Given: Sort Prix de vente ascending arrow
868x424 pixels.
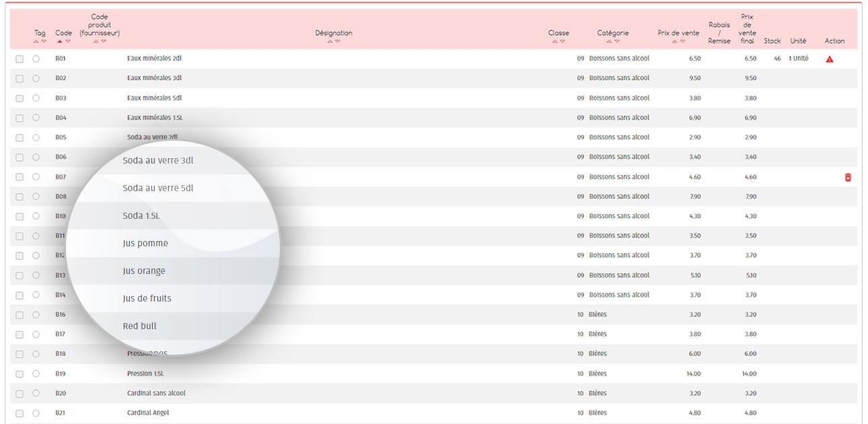Looking at the screenshot, I should click(x=675, y=42).
